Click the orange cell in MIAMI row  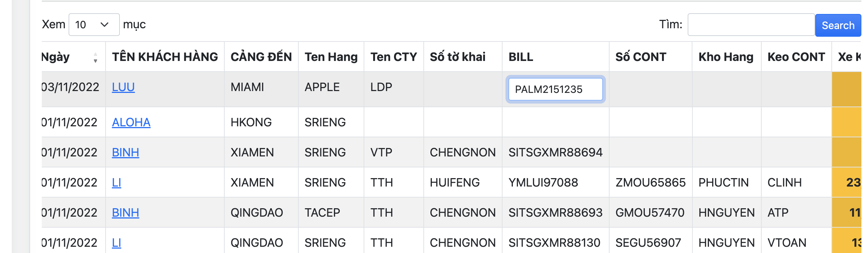click(x=846, y=89)
